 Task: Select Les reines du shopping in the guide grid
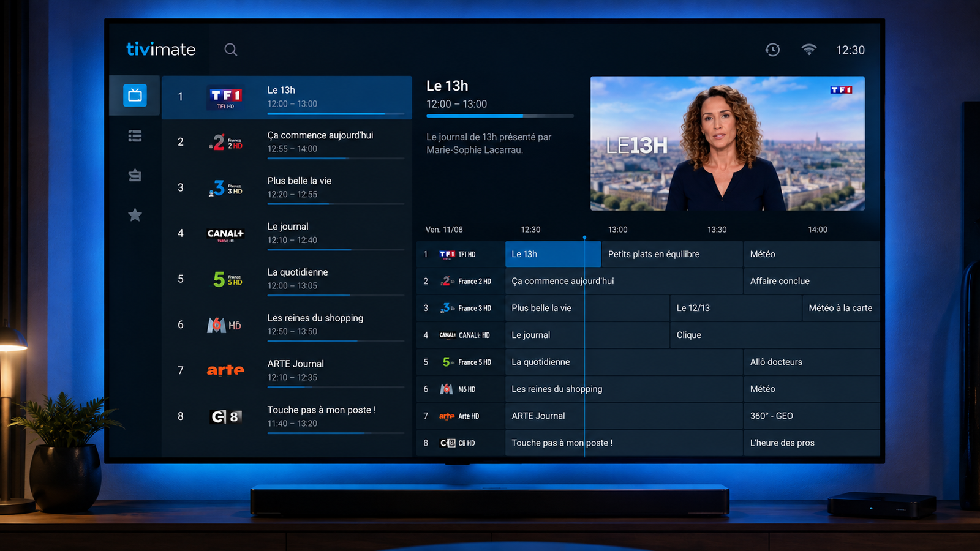click(624, 389)
